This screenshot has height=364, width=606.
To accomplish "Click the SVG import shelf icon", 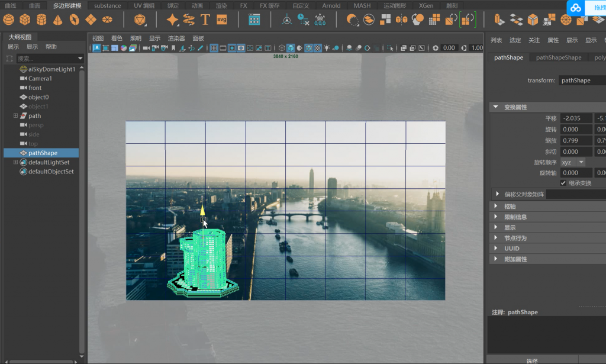I will coord(222,20).
